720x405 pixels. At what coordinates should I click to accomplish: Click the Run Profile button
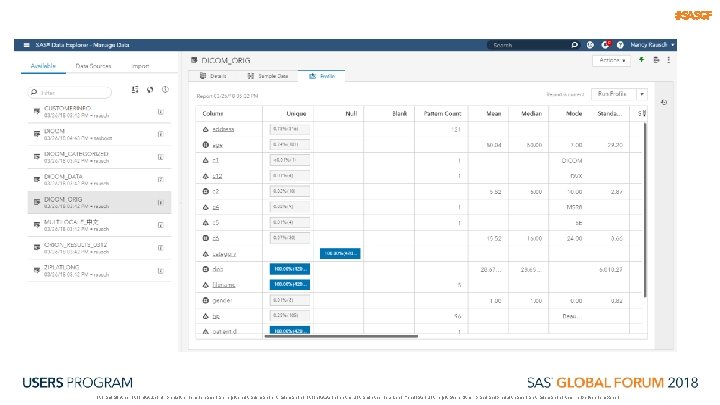[613, 94]
